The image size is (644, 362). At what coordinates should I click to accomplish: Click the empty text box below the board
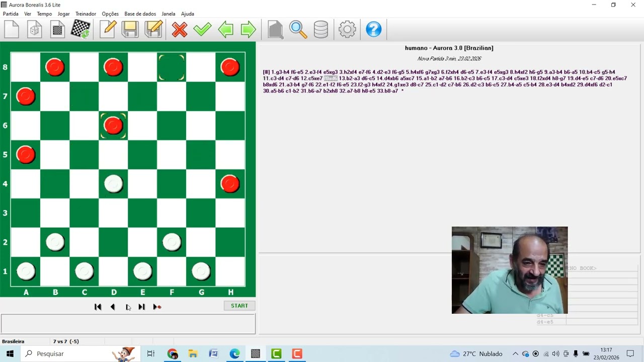(128, 324)
